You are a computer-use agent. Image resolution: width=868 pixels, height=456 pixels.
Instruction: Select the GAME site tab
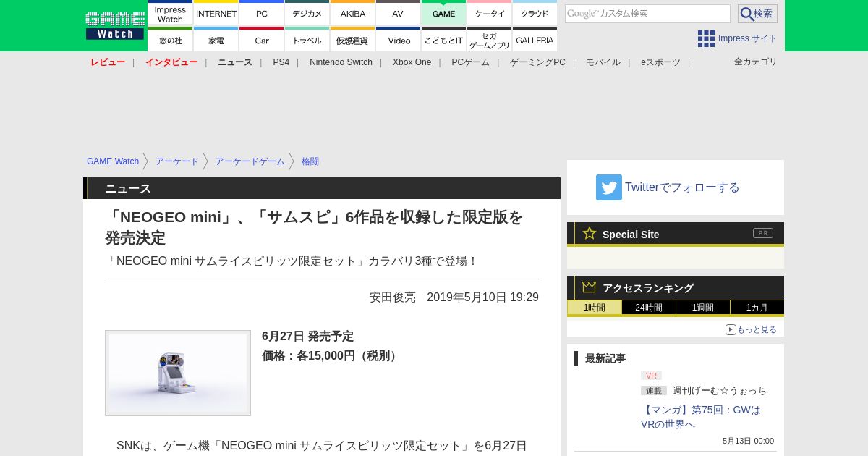pyautogui.click(x=443, y=14)
